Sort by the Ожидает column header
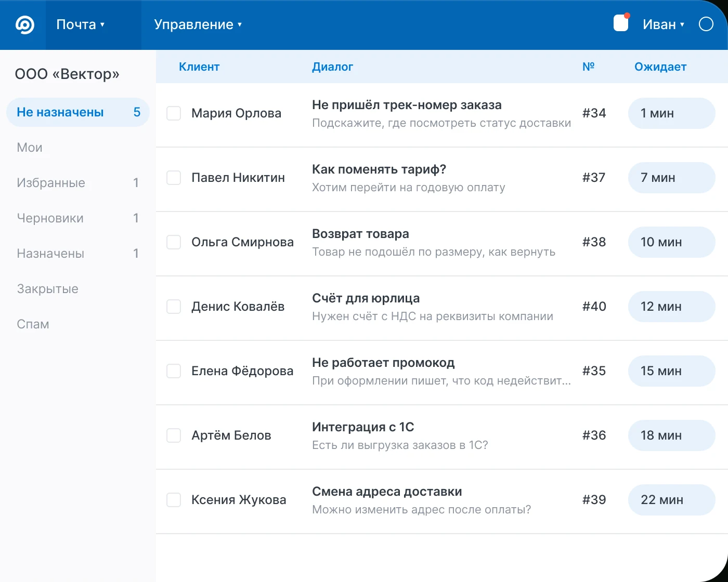 point(660,67)
